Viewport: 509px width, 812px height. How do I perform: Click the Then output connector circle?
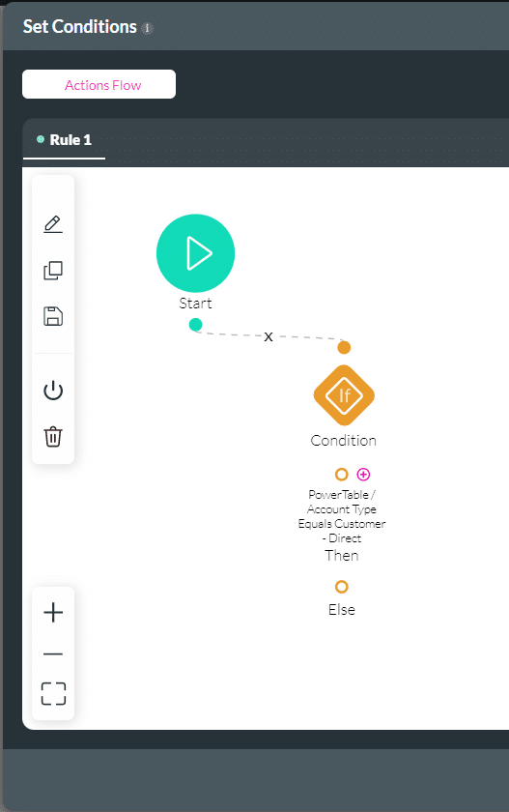click(x=341, y=474)
